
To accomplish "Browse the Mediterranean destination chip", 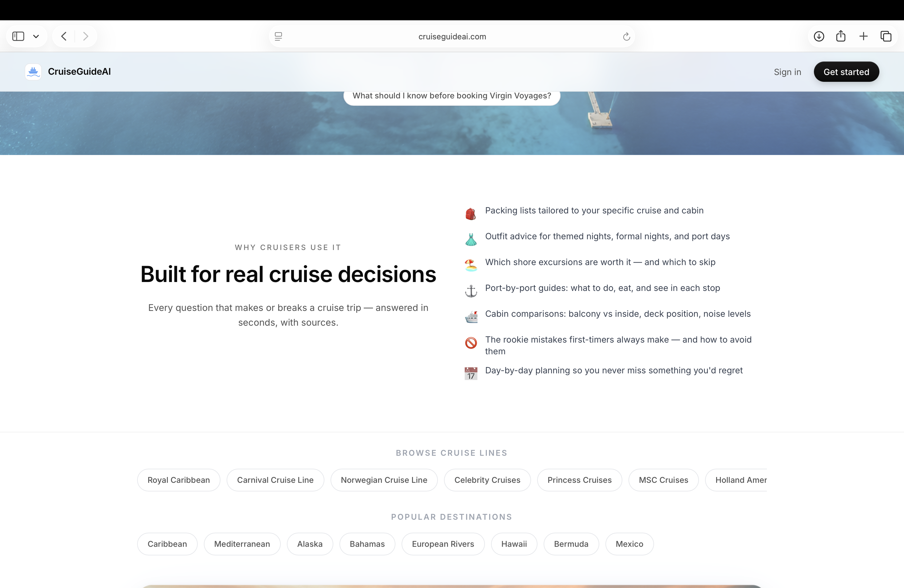I will pyautogui.click(x=242, y=544).
